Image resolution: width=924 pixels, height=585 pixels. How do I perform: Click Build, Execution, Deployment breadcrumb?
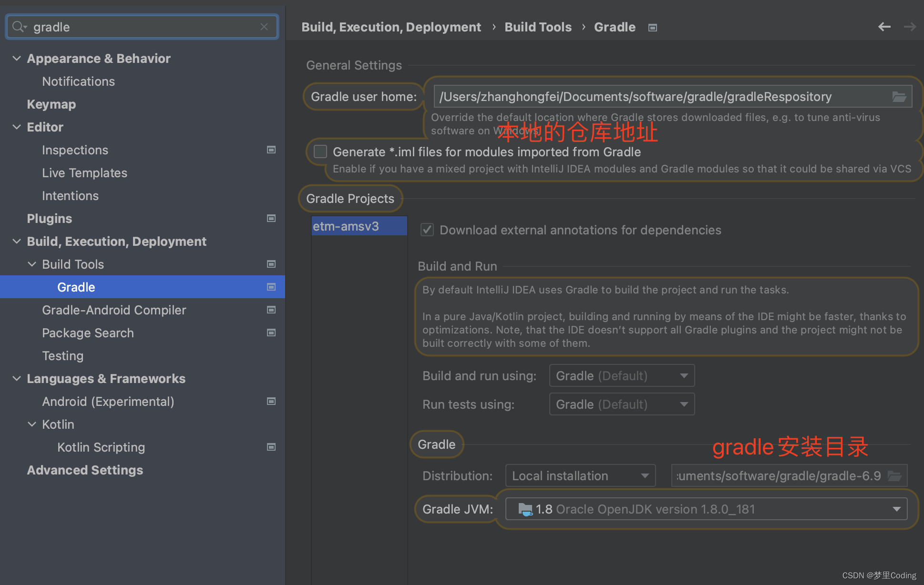(x=391, y=27)
